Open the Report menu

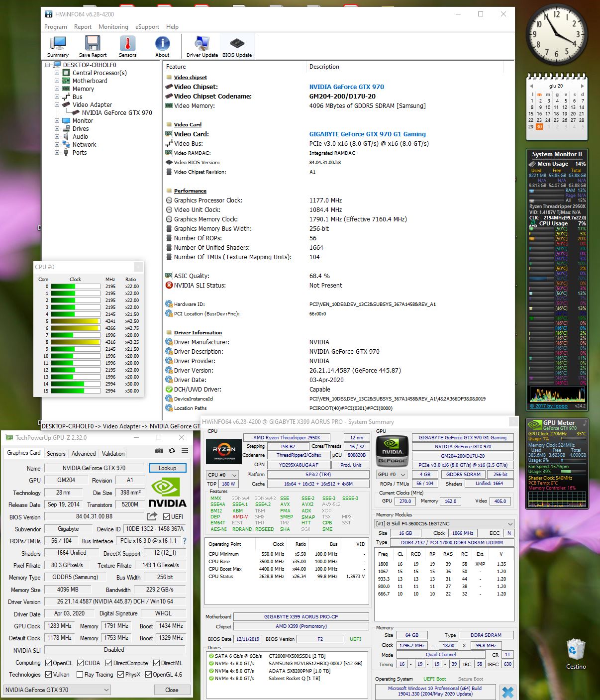83,27
